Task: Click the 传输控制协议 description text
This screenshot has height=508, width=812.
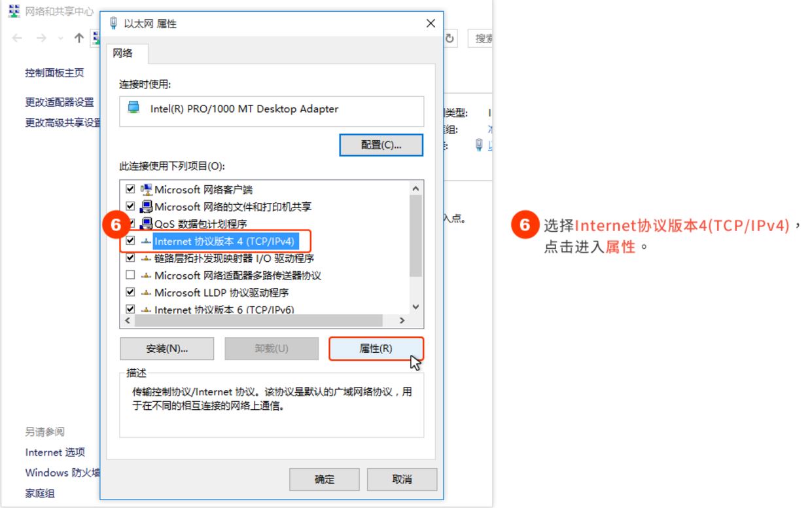Action: click(272, 398)
